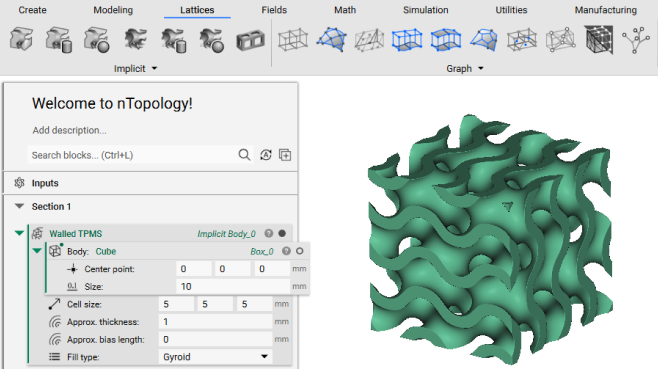Screen dimensions: 658x369
Task: Click the Approx. thickness value field
Action: pyautogui.click(x=216, y=322)
